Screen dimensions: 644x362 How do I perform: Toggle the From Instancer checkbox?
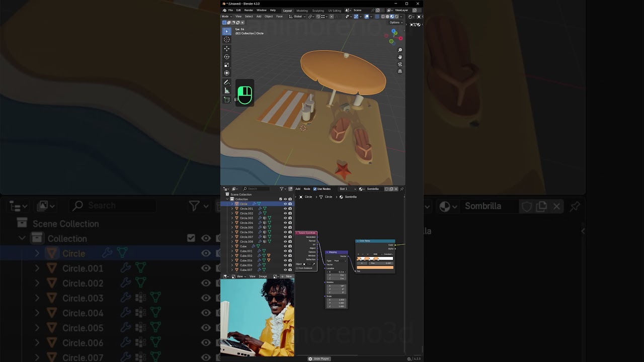pos(297,268)
